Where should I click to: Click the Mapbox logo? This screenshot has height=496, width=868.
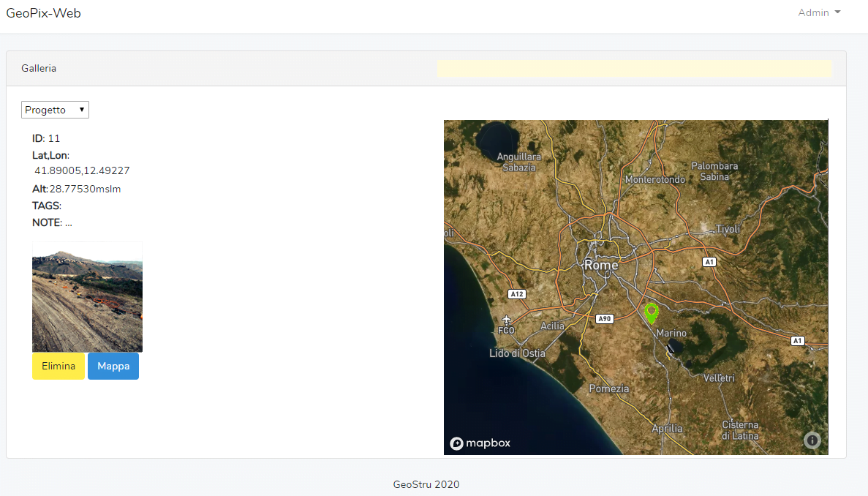coord(480,443)
